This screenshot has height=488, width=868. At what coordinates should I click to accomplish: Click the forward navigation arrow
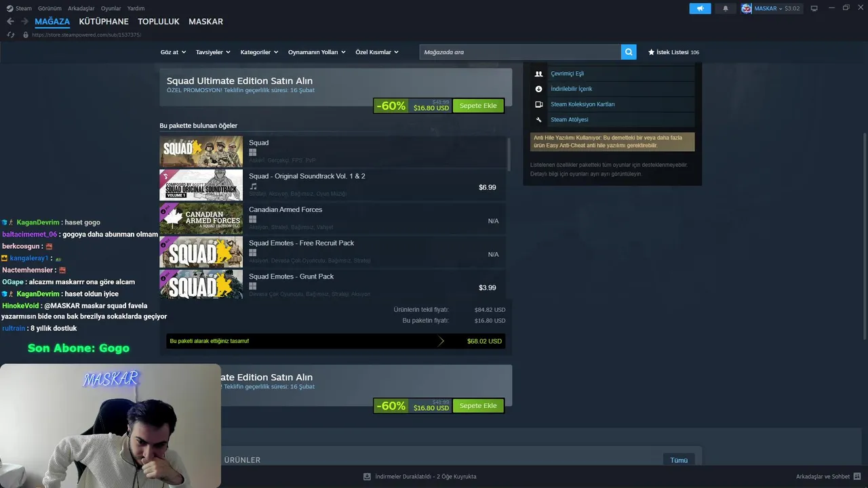point(26,22)
